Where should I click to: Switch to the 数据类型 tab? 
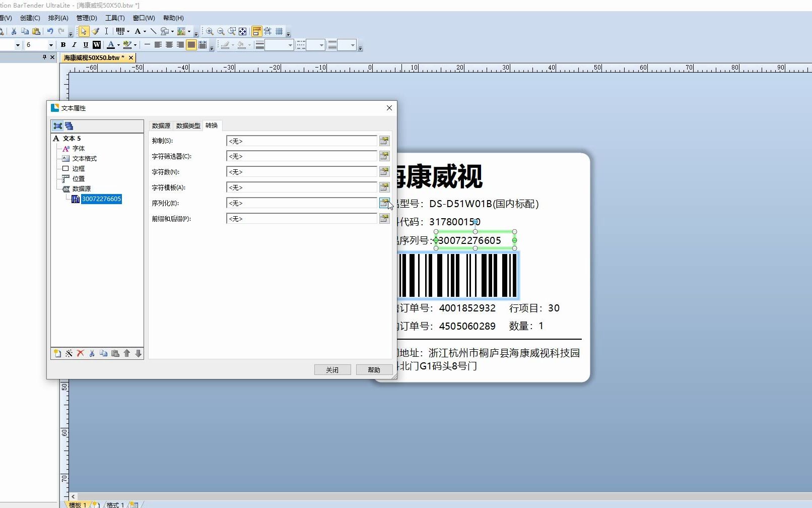[x=188, y=125]
